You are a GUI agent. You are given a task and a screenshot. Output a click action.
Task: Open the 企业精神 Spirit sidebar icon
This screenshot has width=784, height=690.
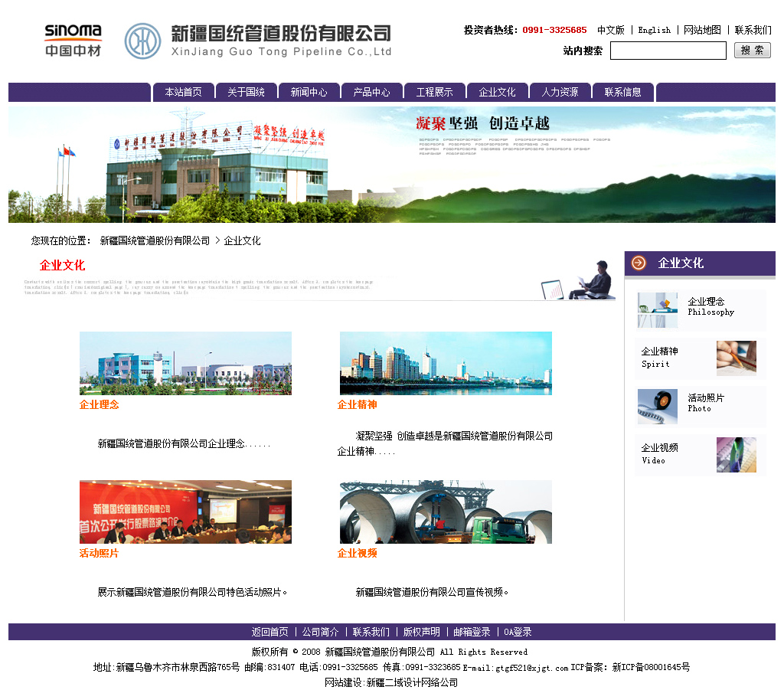click(x=736, y=358)
